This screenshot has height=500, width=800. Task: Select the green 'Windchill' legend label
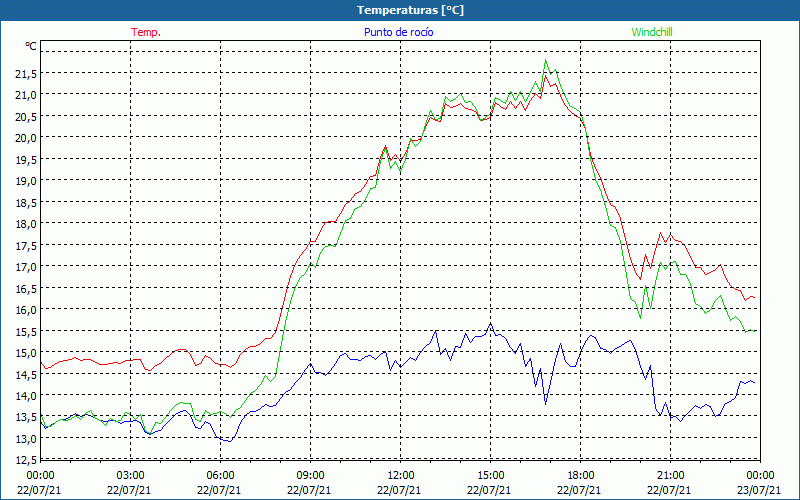pos(652,32)
